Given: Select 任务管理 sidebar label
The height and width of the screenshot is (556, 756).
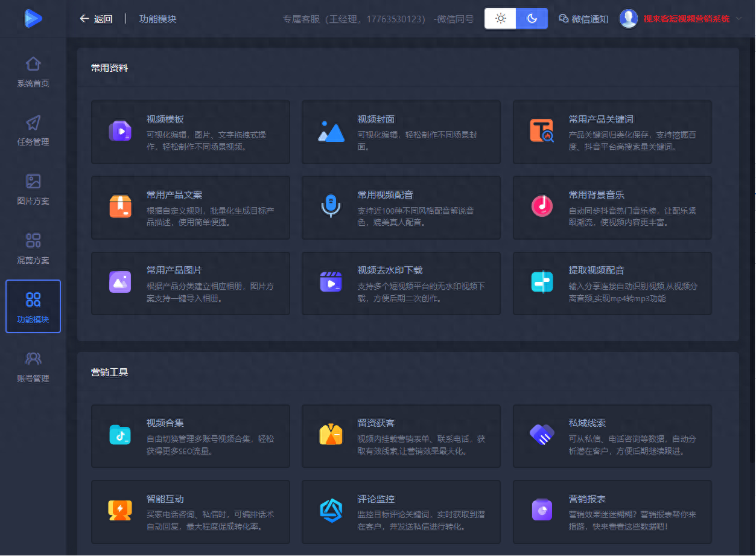Looking at the screenshot, I should tap(33, 142).
